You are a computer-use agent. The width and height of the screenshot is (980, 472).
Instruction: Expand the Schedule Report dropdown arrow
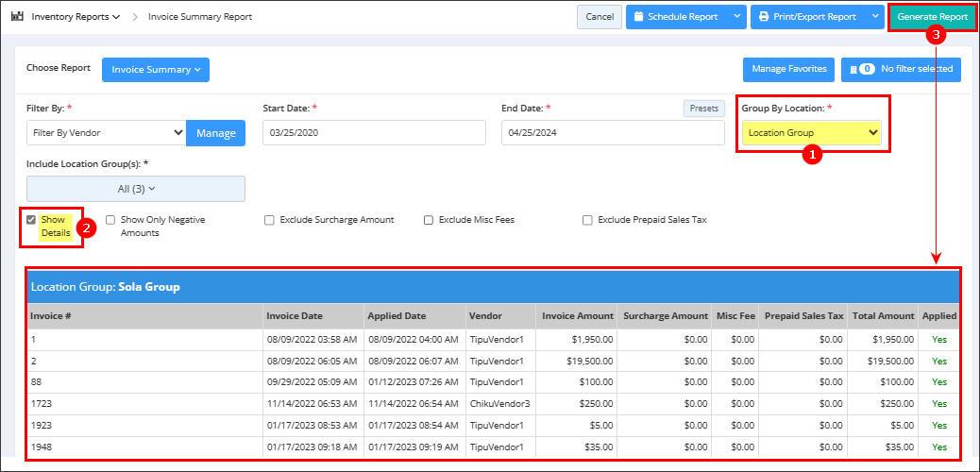pyautogui.click(x=736, y=17)
